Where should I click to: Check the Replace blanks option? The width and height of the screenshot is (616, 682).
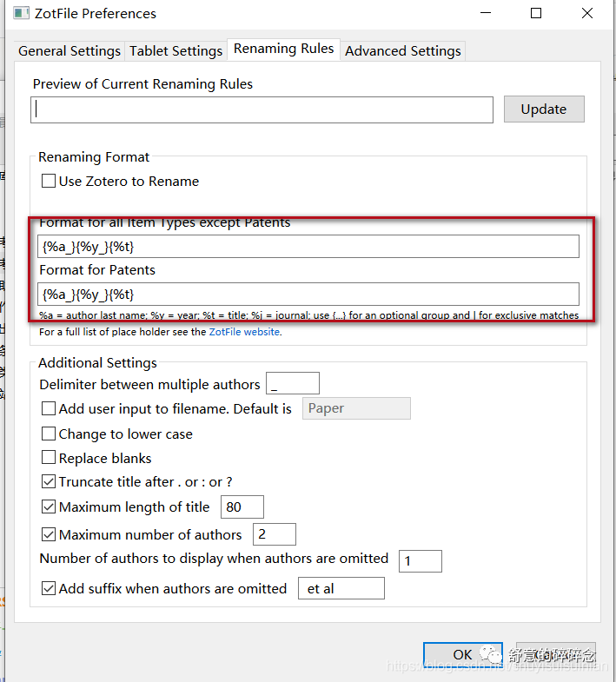[49, 459]
